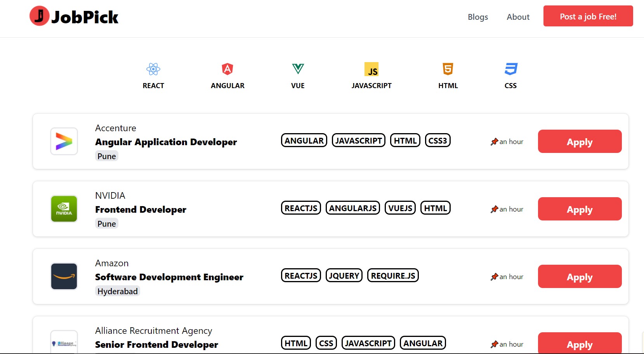Open the Blogs page
Screen dimensions: 644x354
pos(478,17)
